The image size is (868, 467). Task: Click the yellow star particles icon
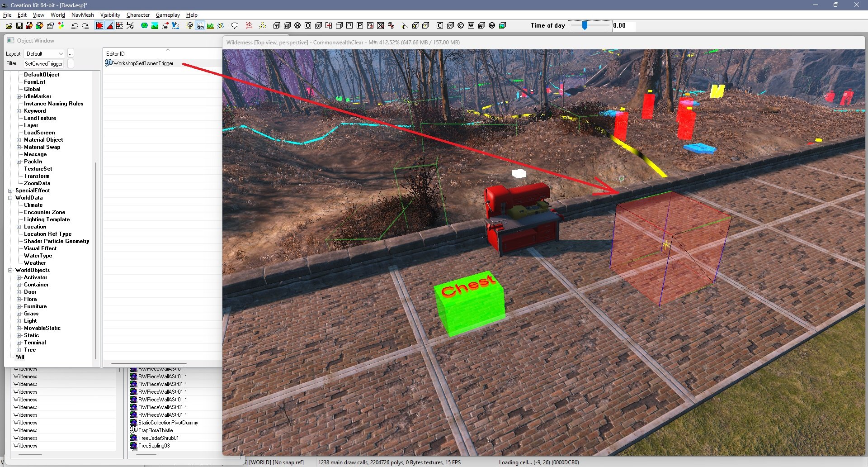point(262,26)
